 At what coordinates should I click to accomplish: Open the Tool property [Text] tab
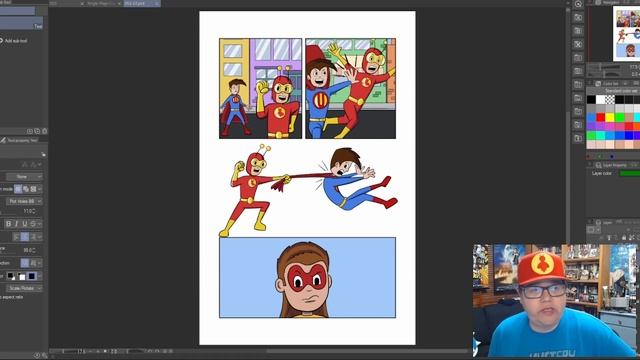click(20, 140)
